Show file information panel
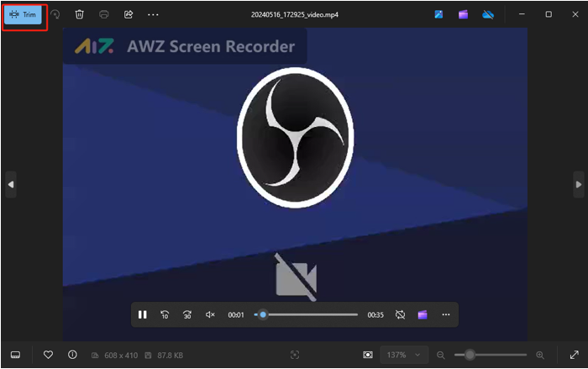This screenshot has height=369, width=588. (x=72, y=355)
